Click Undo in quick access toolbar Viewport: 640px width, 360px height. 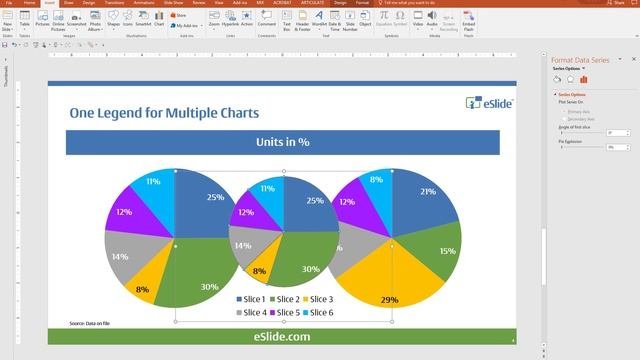pyautogui.click(x=14, y=45)
